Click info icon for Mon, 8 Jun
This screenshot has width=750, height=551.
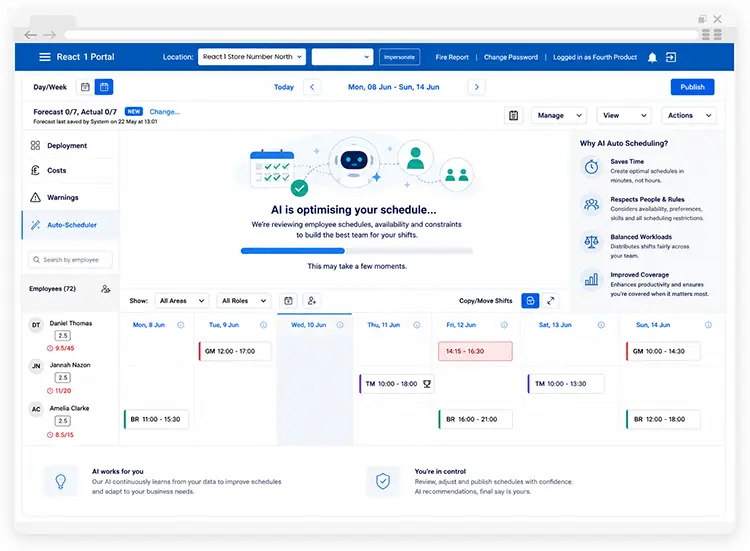[181, 325]
